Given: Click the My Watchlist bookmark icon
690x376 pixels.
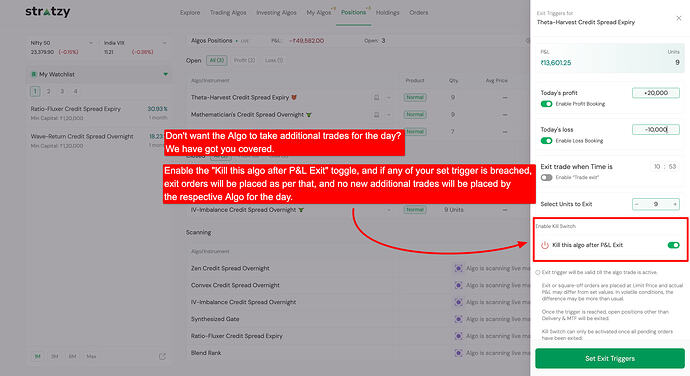Looking at the screenshot, I should [x=33, y=74].
